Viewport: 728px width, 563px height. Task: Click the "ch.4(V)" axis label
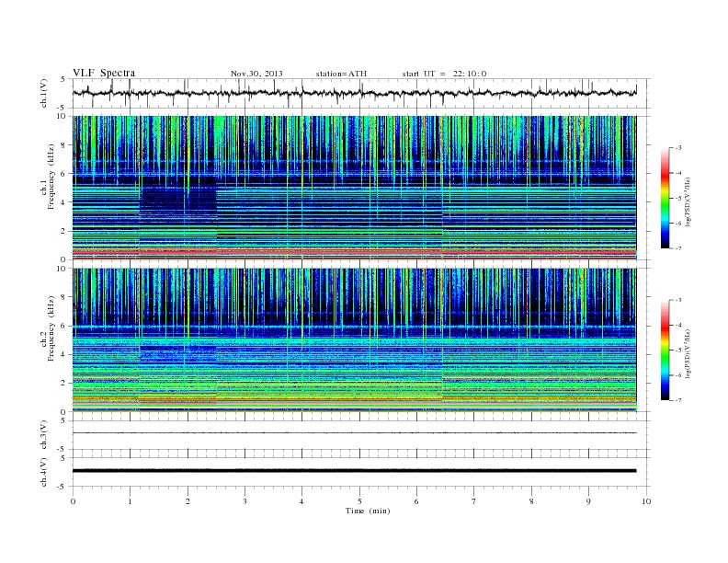44,472
